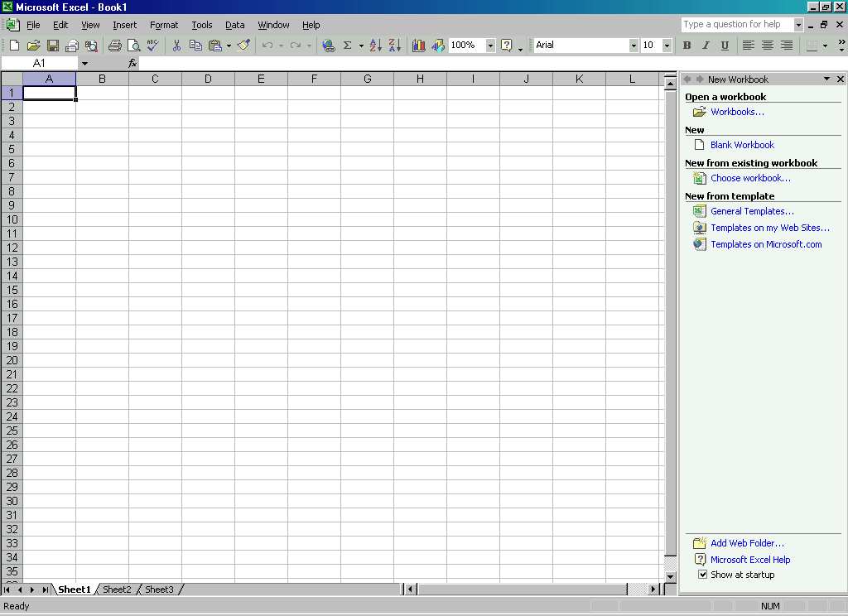Launch the Chart Wizard icon
Viewport: 848px width, 616px height.
click(x=419, y=46)
